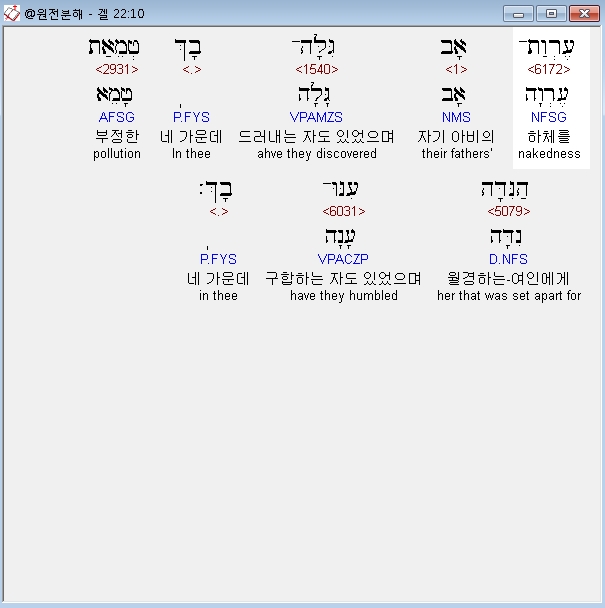Select Strong's number <1>
Screen dimensions: 605x608
tap(456, 69)
